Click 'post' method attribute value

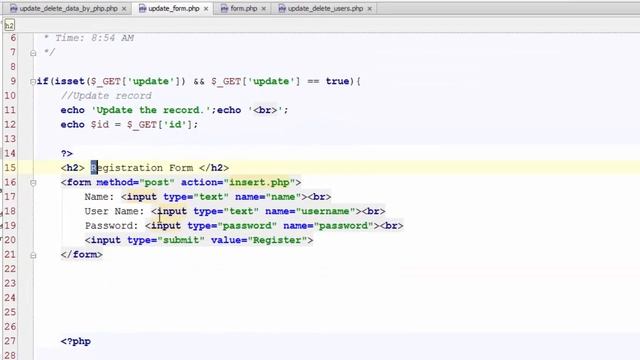pos(157,182)
